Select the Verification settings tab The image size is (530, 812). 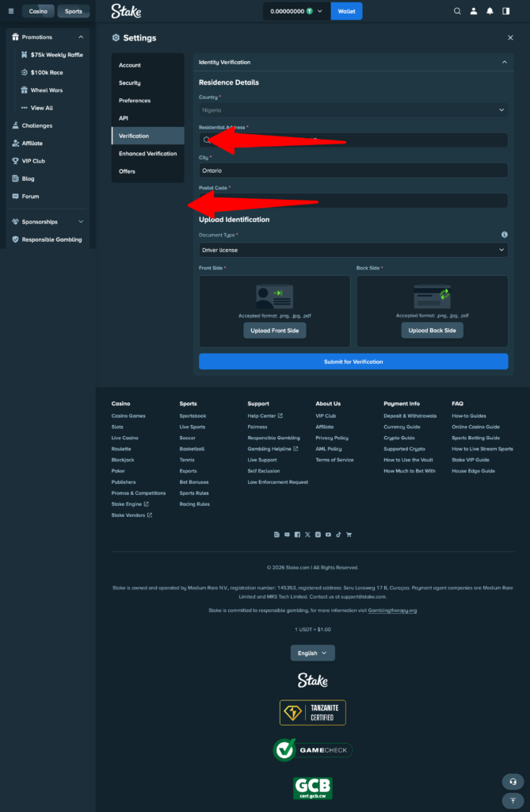click(147, 136)
